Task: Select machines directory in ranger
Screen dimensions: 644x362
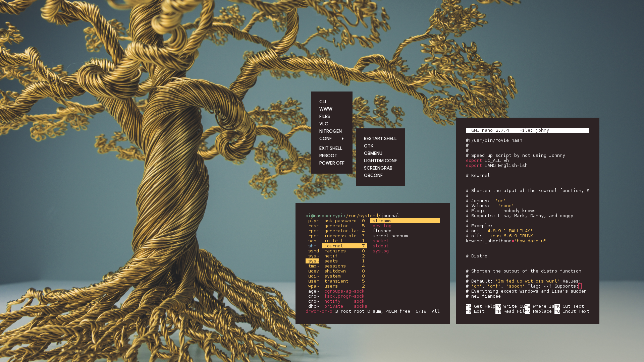Action: tap(344, 251)
